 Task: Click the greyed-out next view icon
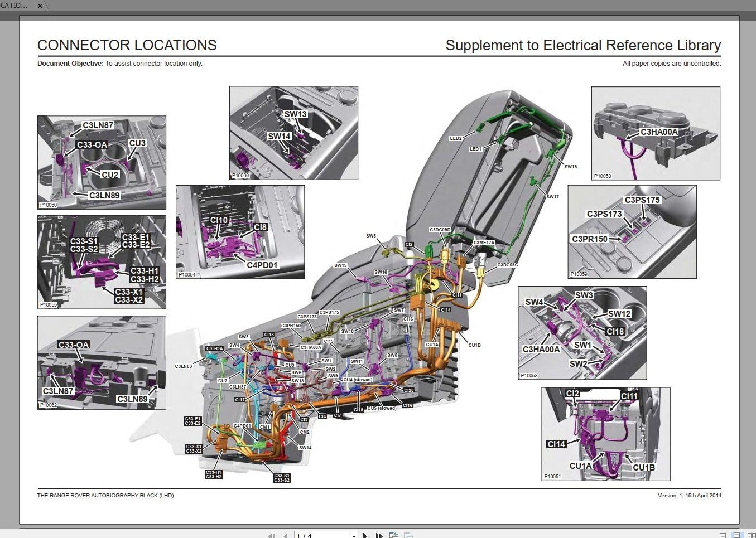[408, 535]
